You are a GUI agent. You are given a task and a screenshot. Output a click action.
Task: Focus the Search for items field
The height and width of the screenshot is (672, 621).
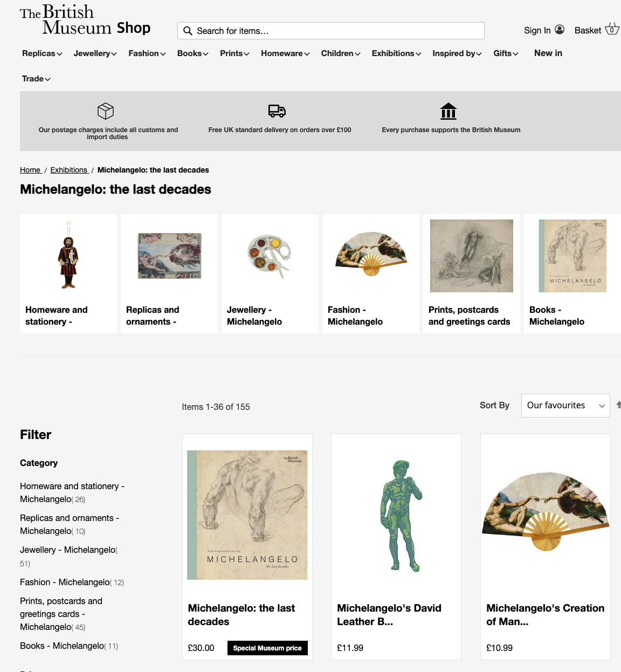[x=331, y=31]
